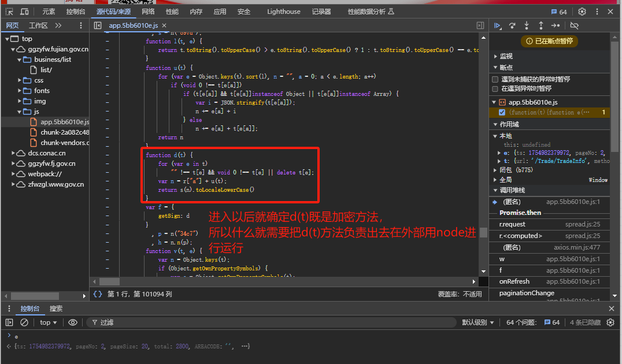Open the 性能 Performance tab
The height and width of the screenshot is (364, 622).
172,12
